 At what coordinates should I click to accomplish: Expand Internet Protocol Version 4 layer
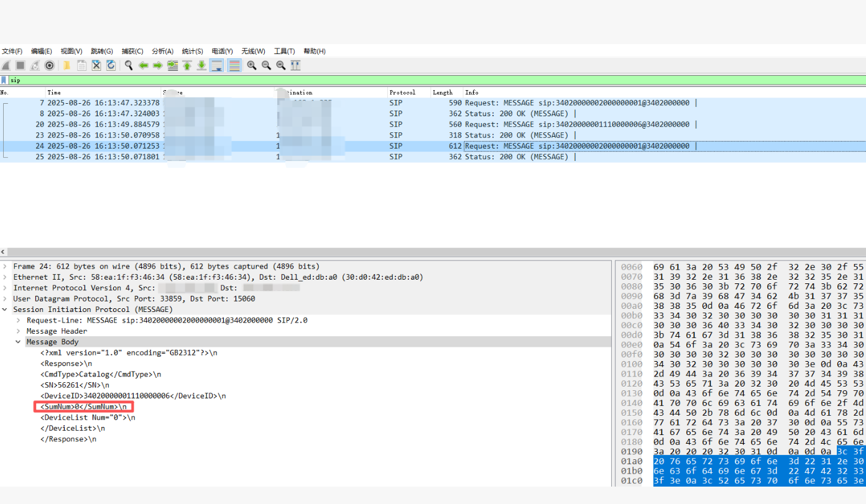5,288
